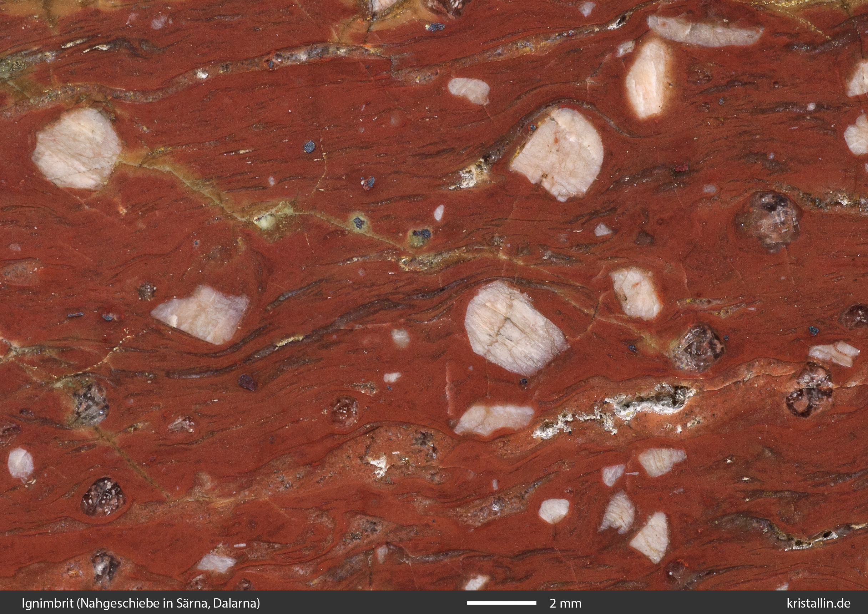The image size is (868, 614).
Task: Click the kristallin.de website text
Action: point(818,603)
